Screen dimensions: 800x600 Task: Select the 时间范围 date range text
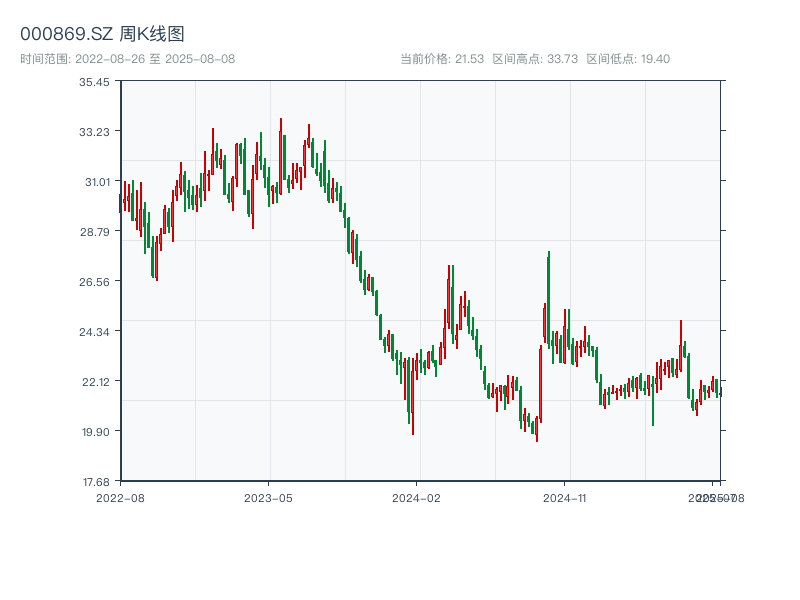point(127,59)
